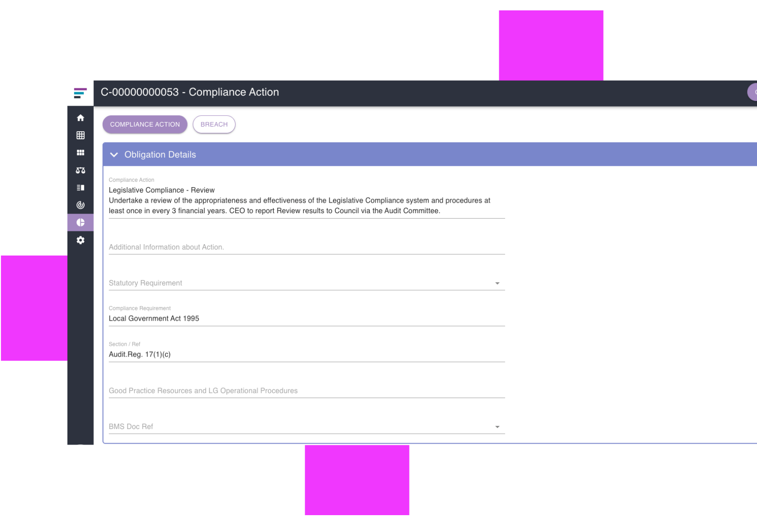
Task: Open the table grid icon in sidebar
Action: [x=81, y=135]
